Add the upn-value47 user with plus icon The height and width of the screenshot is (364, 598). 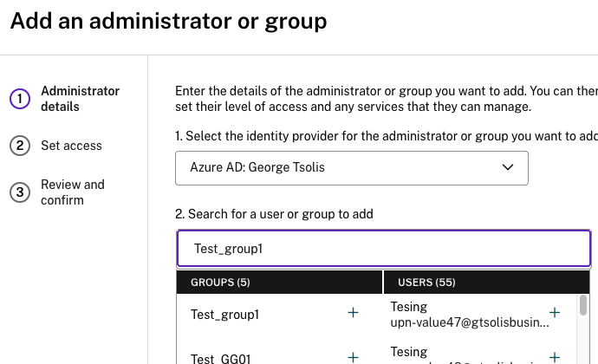[x=556, y=313]
